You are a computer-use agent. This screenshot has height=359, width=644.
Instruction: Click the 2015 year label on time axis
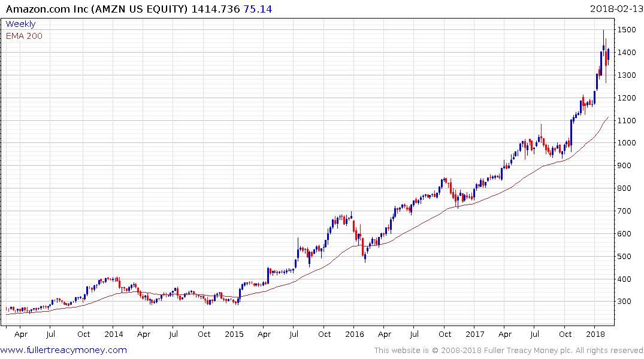[x=234, y=334]
